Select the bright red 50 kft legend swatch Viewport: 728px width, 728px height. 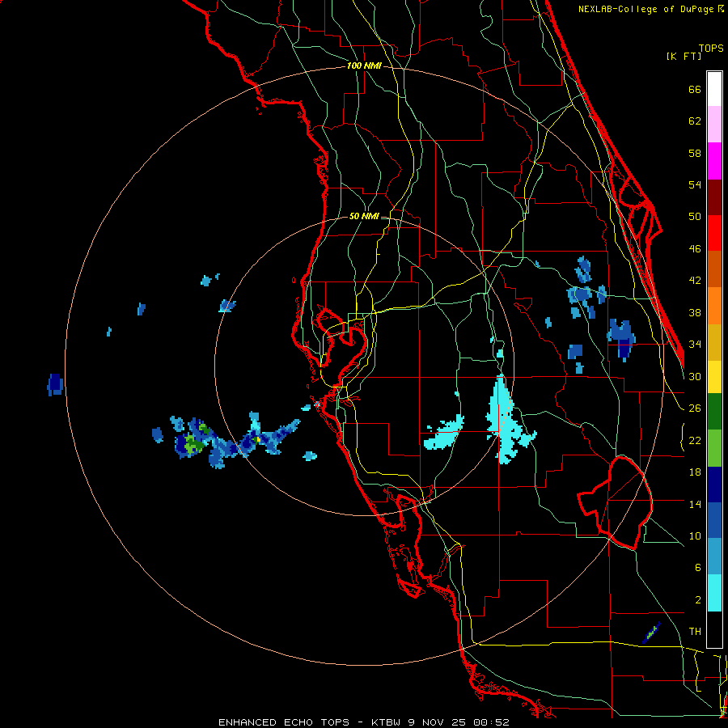714,233
